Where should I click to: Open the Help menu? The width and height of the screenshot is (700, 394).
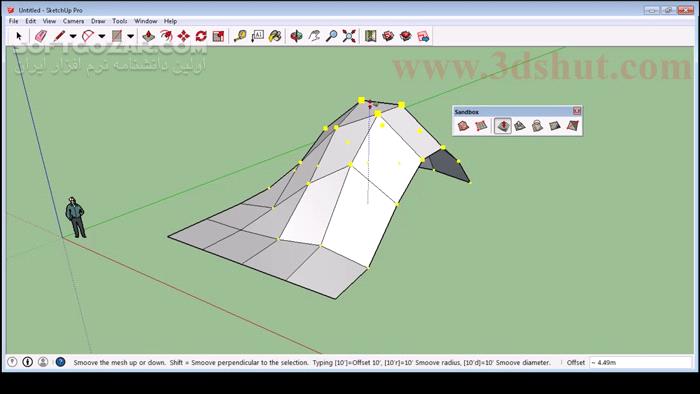[170, 21]
